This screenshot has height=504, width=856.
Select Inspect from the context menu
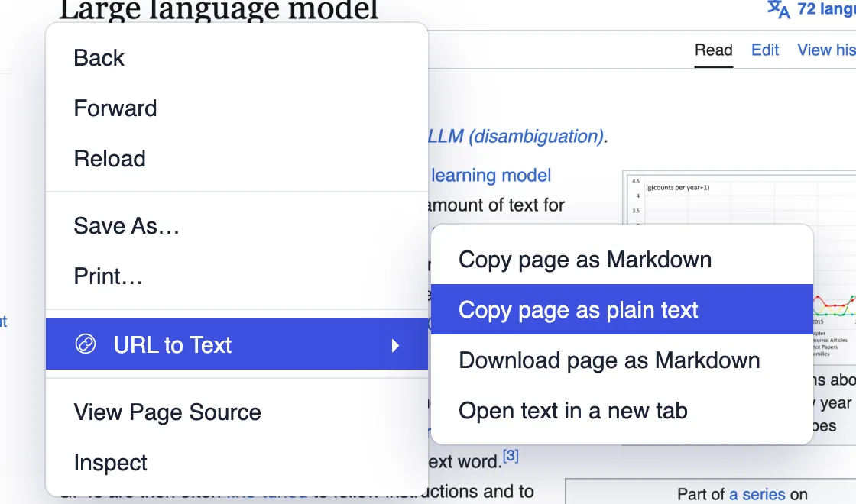[237, 463]
